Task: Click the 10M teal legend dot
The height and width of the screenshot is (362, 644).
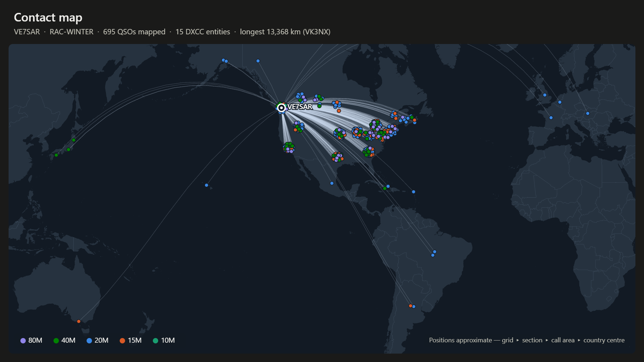Action: 155,341
